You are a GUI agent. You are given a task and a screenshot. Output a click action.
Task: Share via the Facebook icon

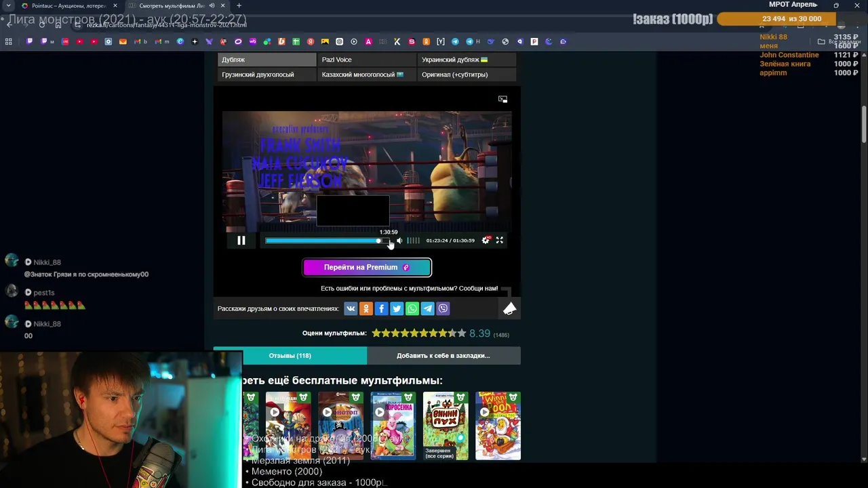(381, 308)
